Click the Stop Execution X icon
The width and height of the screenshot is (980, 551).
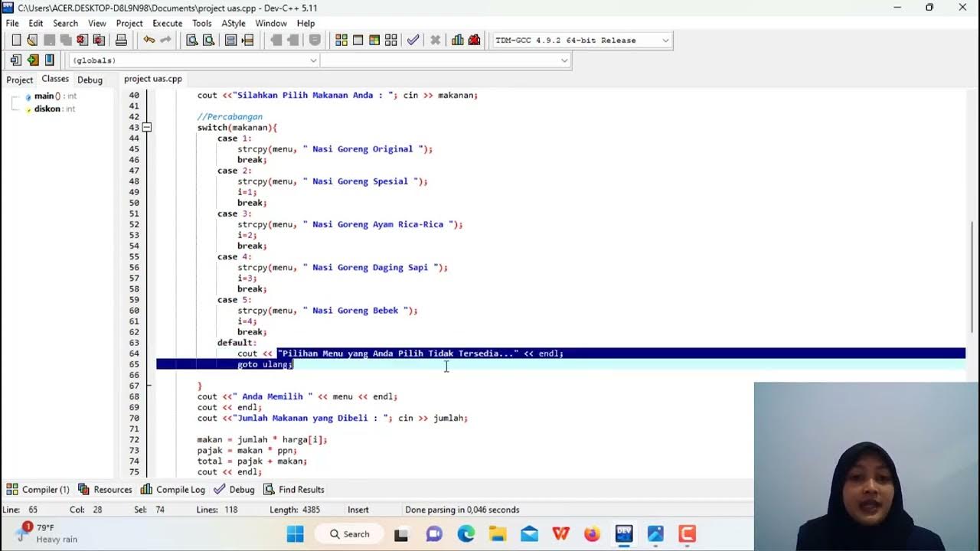point(436,40)
